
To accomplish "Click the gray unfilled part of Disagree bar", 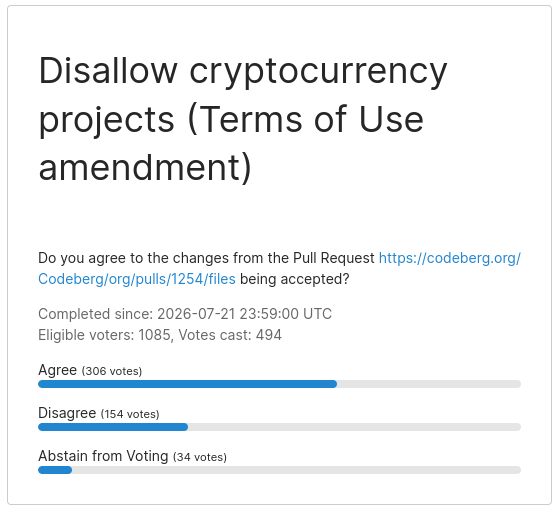I will click(354, 427).
